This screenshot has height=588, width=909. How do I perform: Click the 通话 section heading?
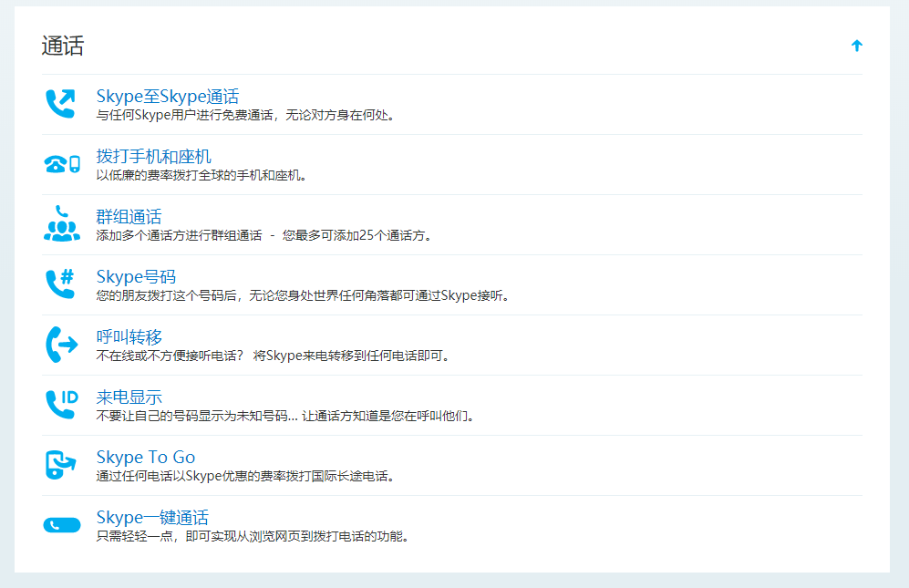tap(63, 46)
